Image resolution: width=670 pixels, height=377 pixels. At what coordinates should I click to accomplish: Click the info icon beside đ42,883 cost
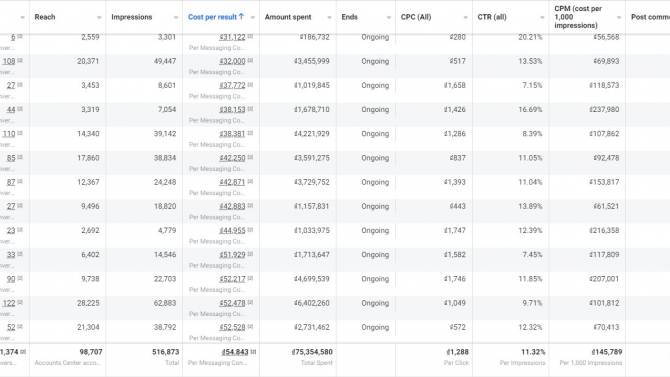250,206
